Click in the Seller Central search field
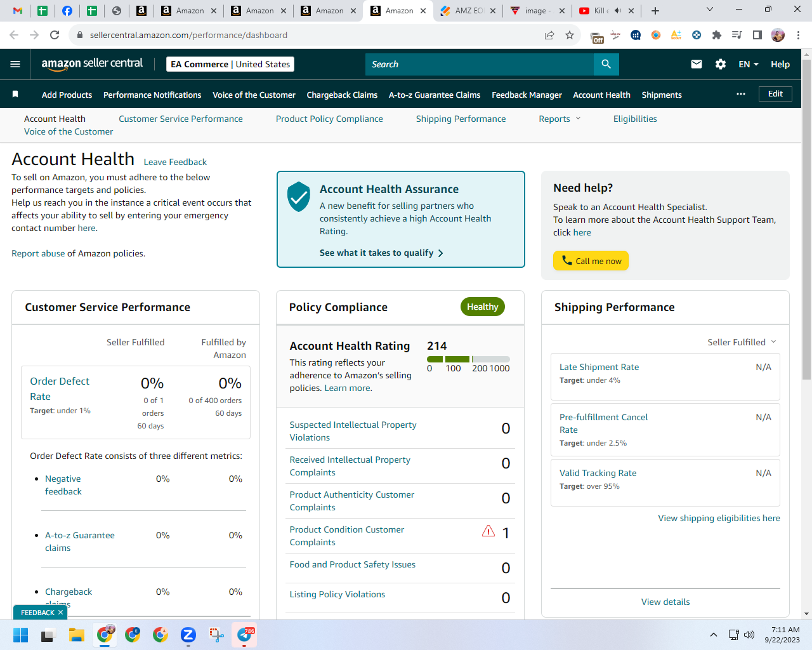The image size is (812, 650). (x=479, y=64)
